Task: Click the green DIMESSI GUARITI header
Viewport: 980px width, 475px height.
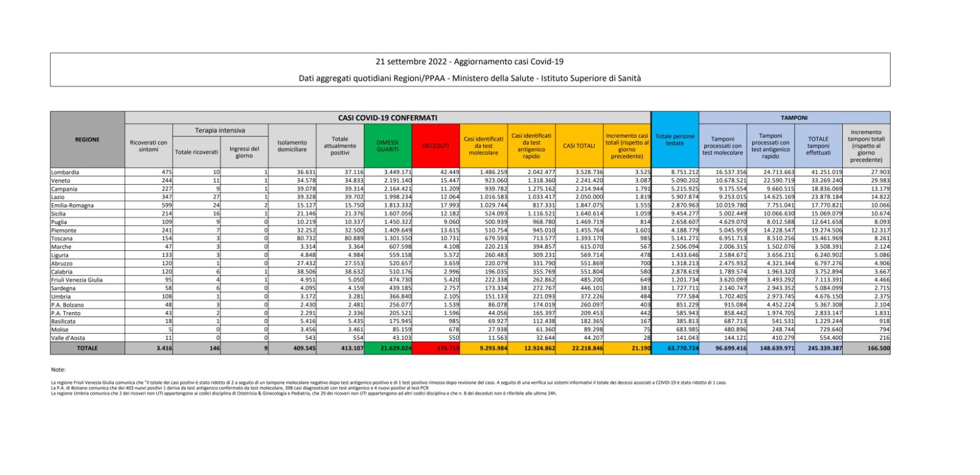Action: [x=388, y=146]
